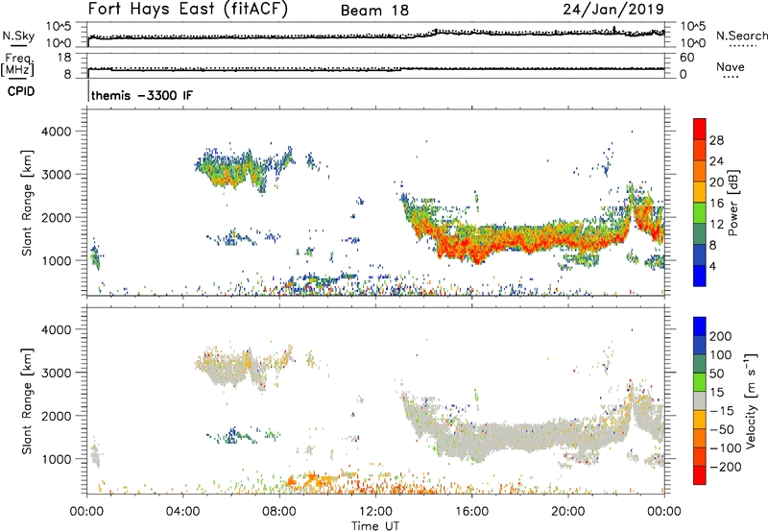The image size is (768, 532).
Task: Click the "Fort Hays East (fitACF)" plot title
Action: click(187, 9)
